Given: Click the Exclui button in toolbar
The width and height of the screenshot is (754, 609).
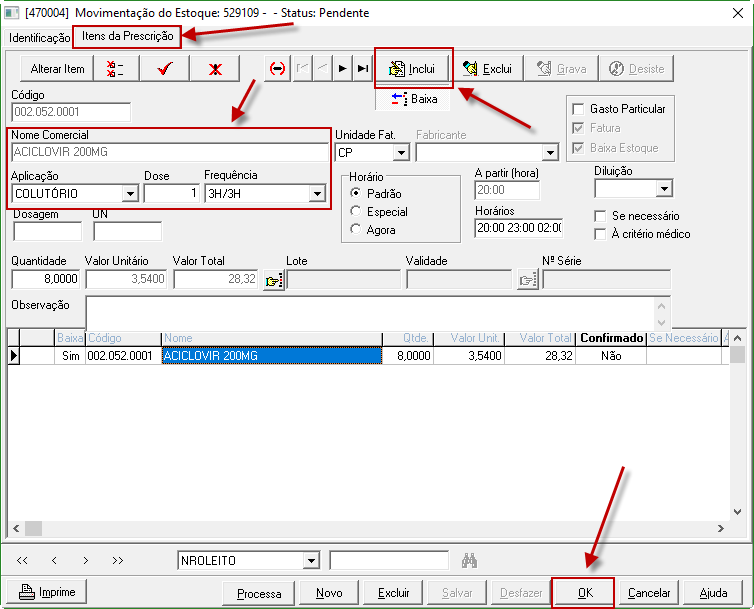Looking at the screenshot, I should (x=487, y=69).
